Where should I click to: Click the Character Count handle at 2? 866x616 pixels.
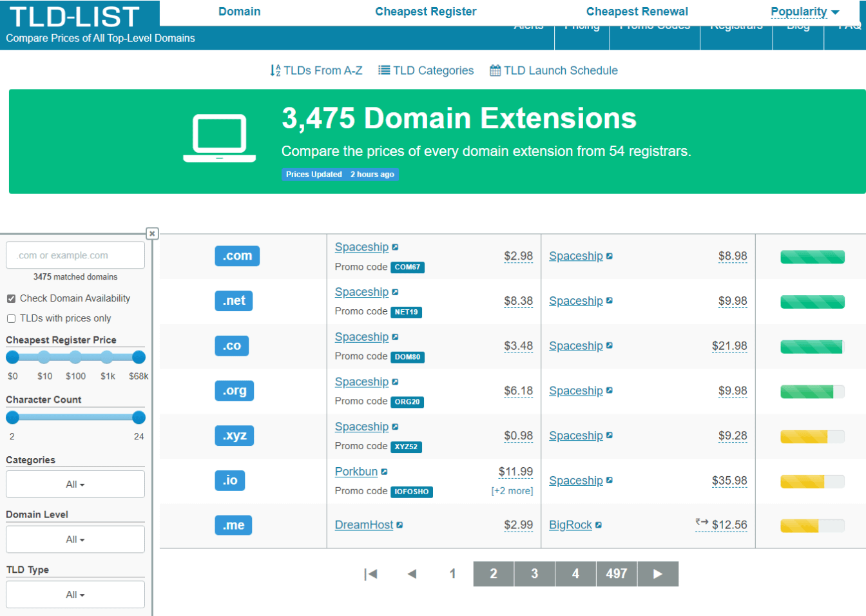[x=12, y=418]
